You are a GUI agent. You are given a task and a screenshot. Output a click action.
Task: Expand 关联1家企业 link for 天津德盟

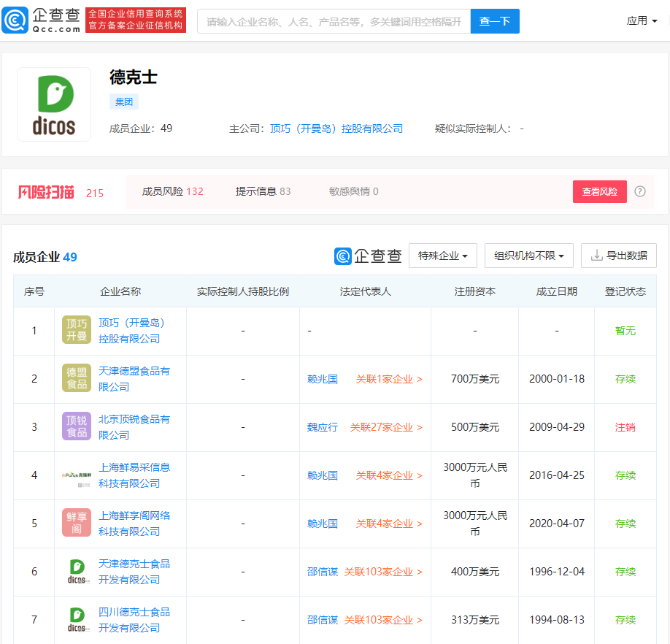click(389, 379)
